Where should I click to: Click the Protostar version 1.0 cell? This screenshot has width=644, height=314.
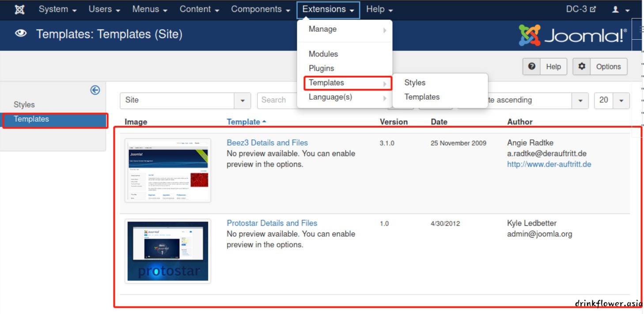[x=384, y=224]
